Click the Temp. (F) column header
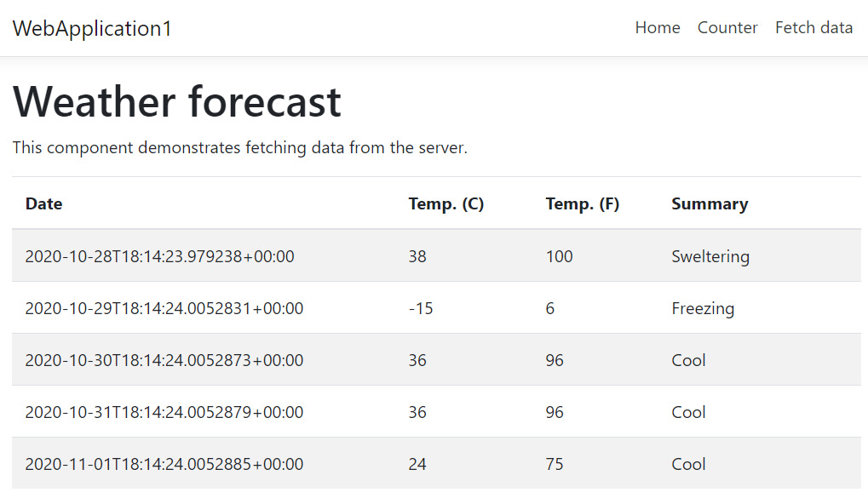Viewport: 868px width, 498px height. pos(582,203)
